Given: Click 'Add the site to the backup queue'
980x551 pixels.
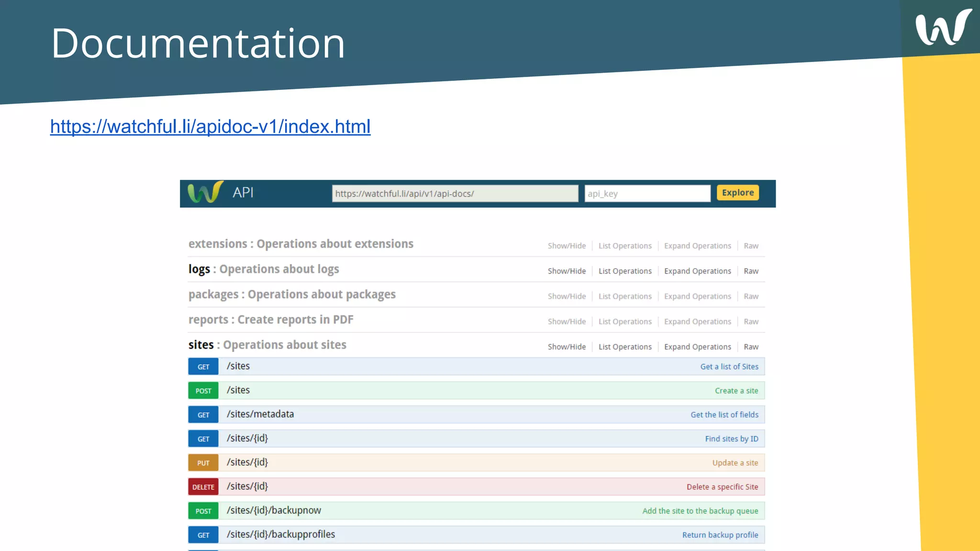Looking at the screenshot, I should point(700,511).
